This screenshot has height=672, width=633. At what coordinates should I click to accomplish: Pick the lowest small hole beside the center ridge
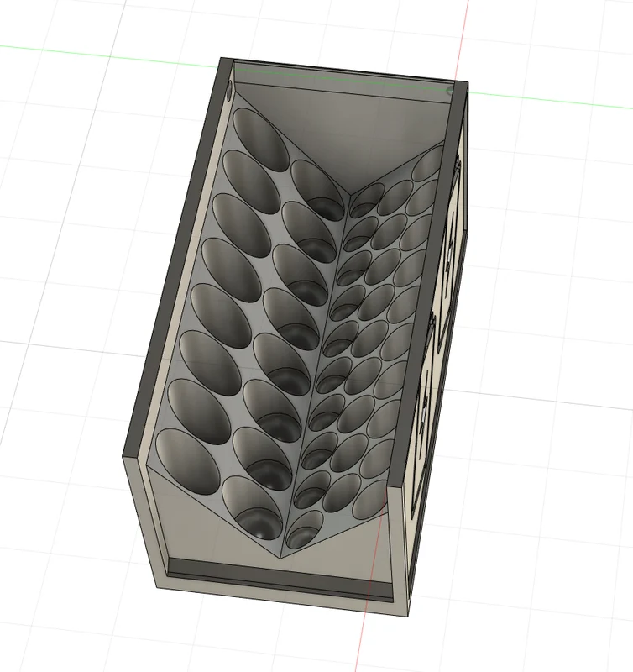[305, 529]
